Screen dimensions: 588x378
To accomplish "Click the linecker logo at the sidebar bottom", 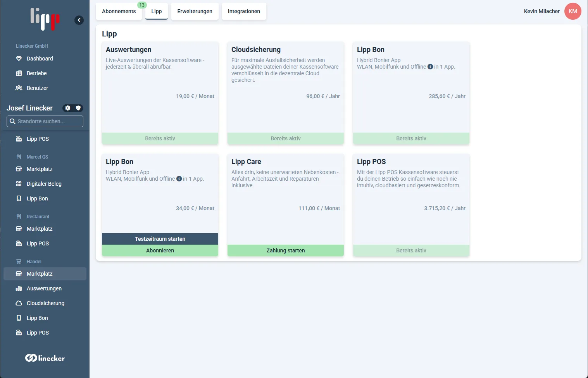I will (45, 358).
